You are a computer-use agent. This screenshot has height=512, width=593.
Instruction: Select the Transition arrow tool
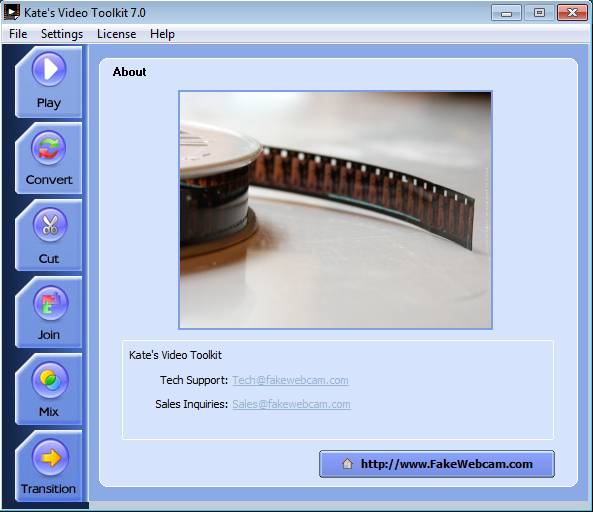48,466
